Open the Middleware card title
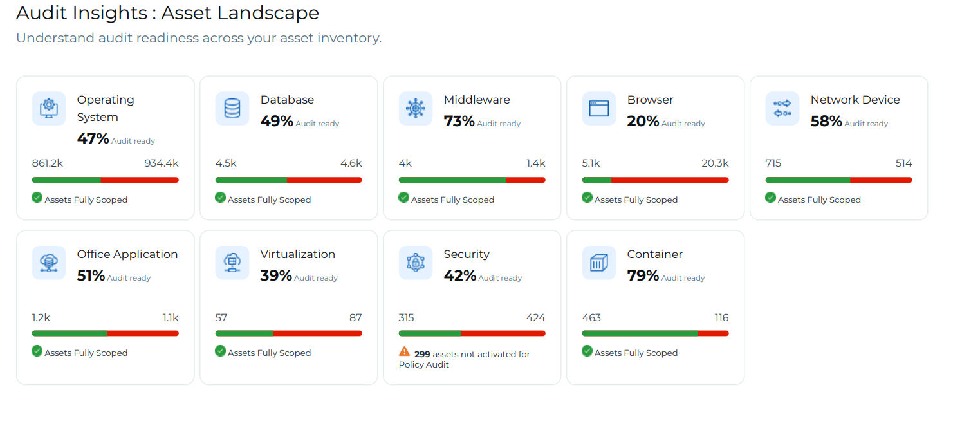This screenshot has width=980, height=428. [x=477, y=100]
